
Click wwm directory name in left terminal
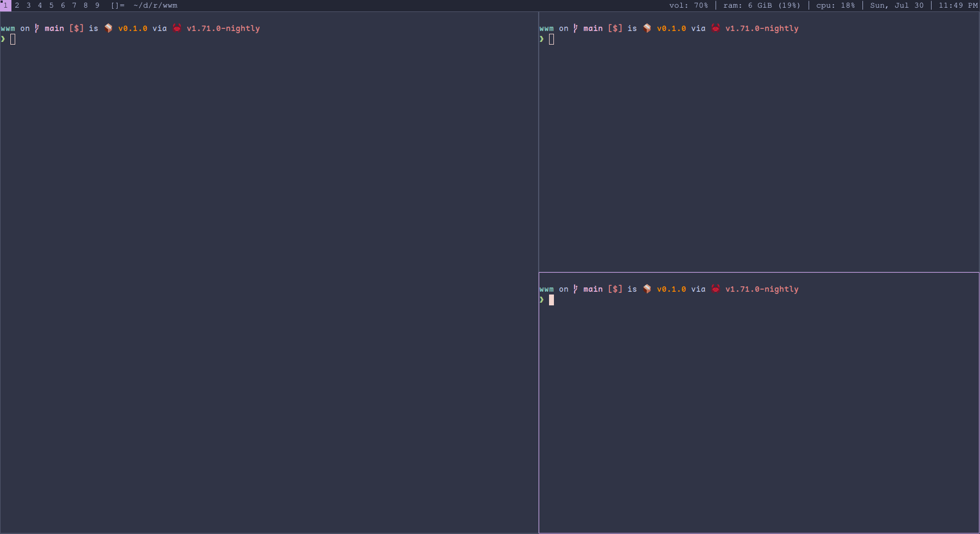(x=8, y=28)
